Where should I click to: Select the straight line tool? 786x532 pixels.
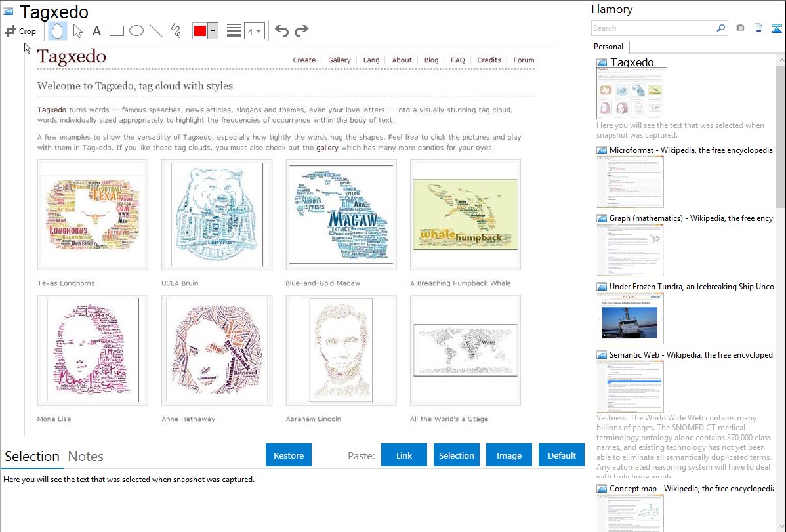[x=156, y=31]
